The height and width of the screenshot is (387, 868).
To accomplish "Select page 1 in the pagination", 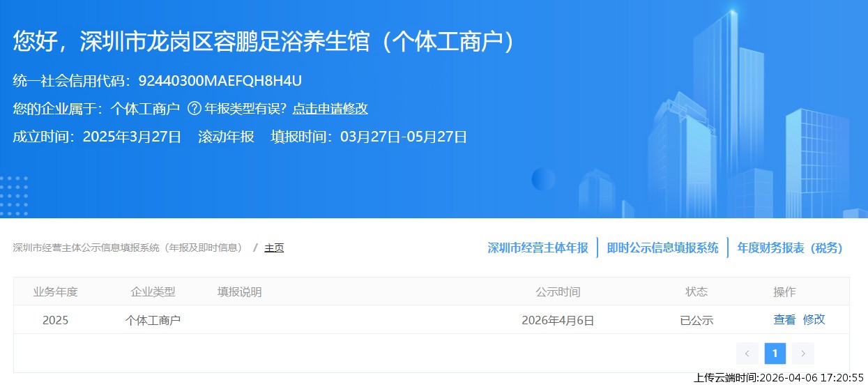I will click(x=775, y=354).
